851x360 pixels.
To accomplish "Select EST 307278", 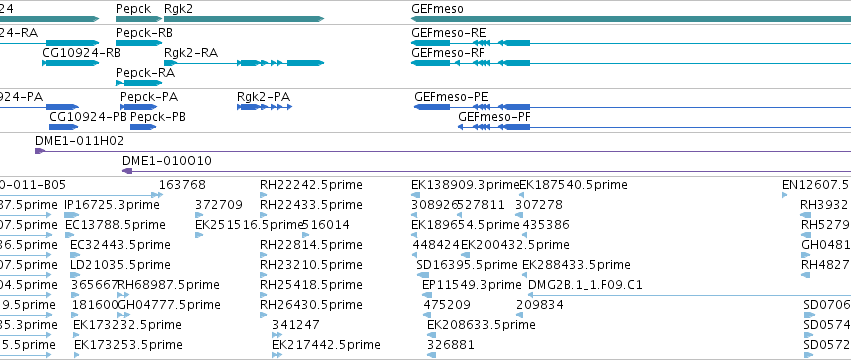I will click(x=539, y=205).
